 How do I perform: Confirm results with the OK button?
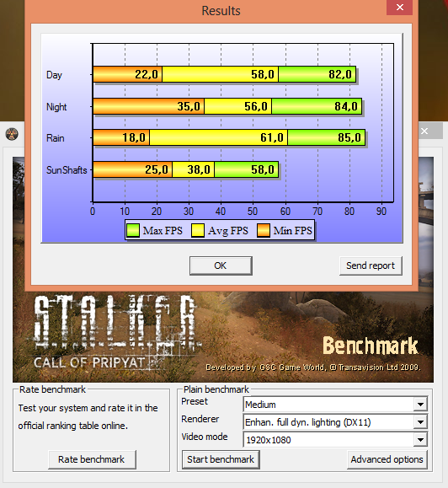coord(221,265)
